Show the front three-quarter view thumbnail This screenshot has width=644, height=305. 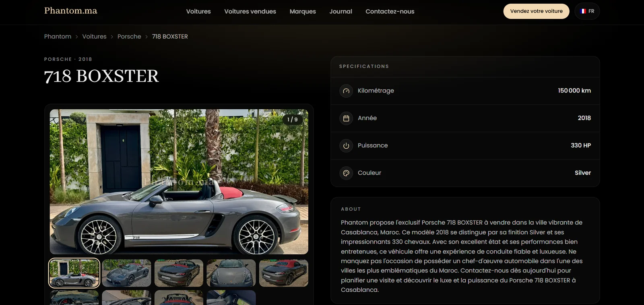pos(126,273)
